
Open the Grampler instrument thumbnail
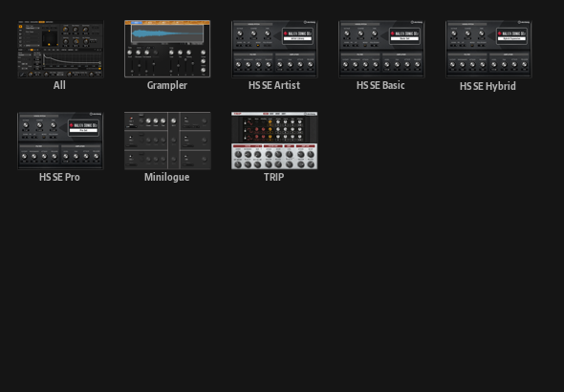(167, 49)
